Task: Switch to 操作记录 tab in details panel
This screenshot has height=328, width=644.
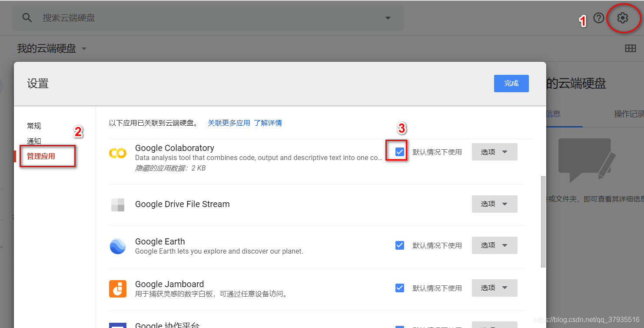Action: (629, 114)
